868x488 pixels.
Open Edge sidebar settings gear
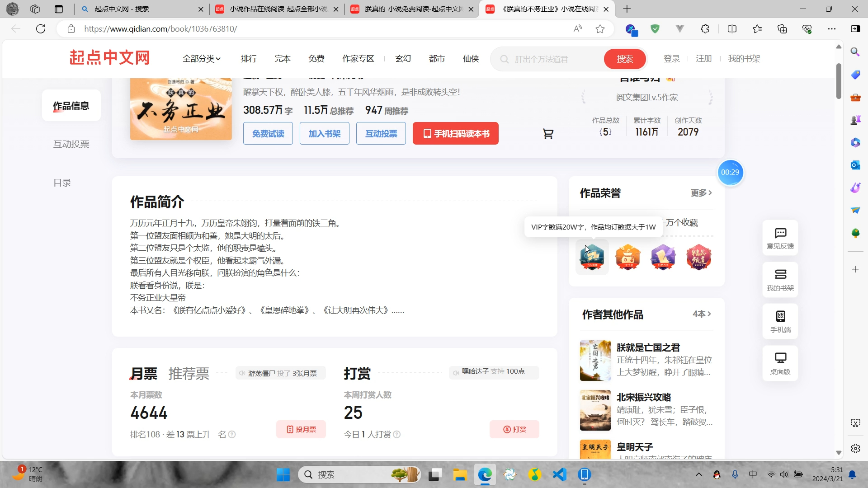(x=855, y=448)
